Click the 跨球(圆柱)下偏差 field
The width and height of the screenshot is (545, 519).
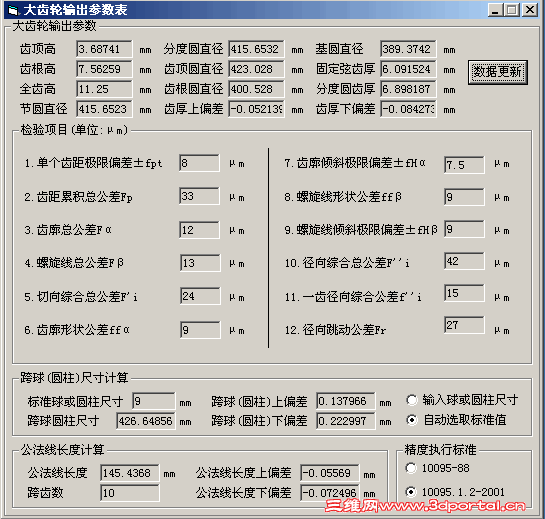(345, 421)
